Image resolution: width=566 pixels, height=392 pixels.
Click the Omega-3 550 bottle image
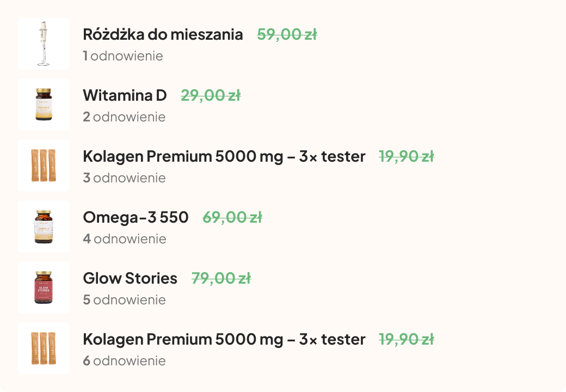pos(44,226)
